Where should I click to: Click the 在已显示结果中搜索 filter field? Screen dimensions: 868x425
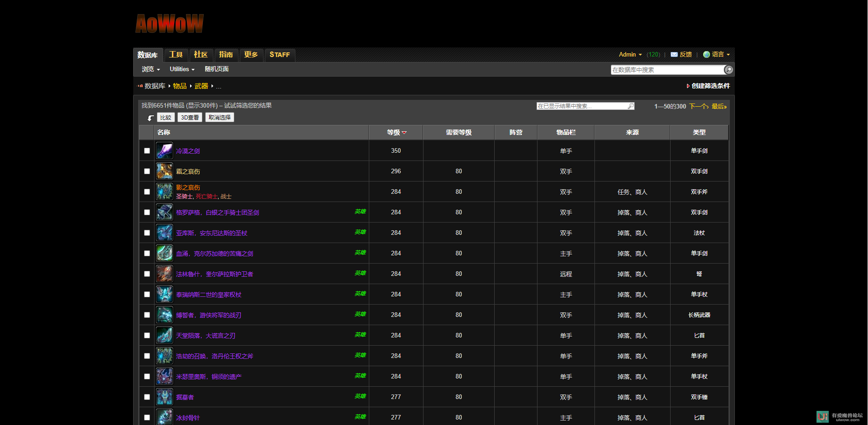582,106
